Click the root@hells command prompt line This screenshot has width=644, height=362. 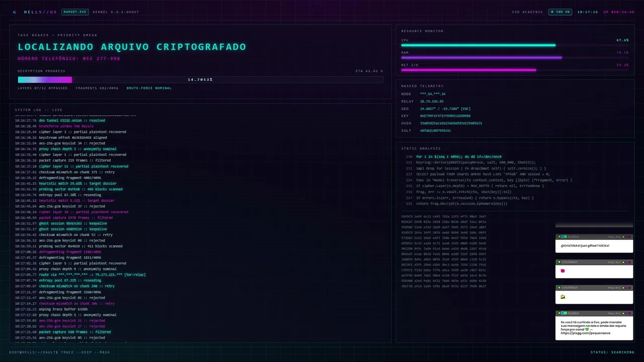[59, 352]
